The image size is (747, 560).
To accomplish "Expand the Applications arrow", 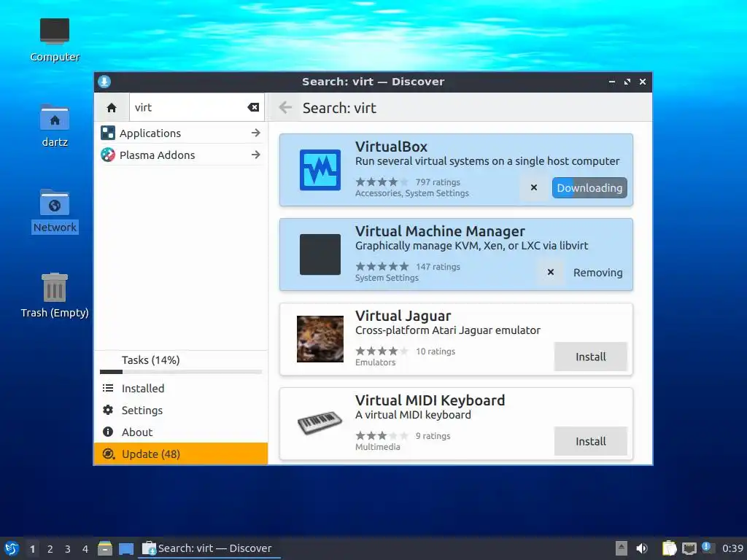I will (x=256, y=133).
